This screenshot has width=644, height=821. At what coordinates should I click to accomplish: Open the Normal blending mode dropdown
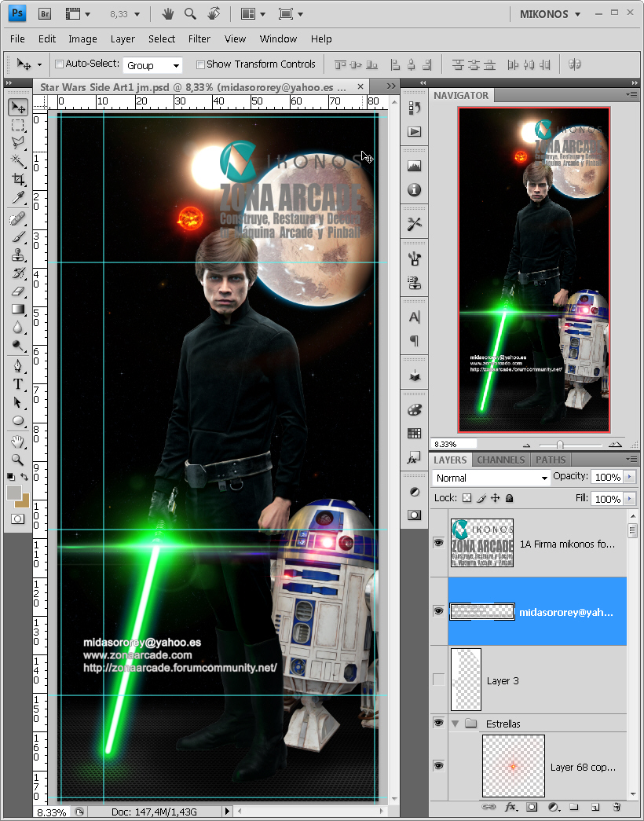click(x=491, y=478)
